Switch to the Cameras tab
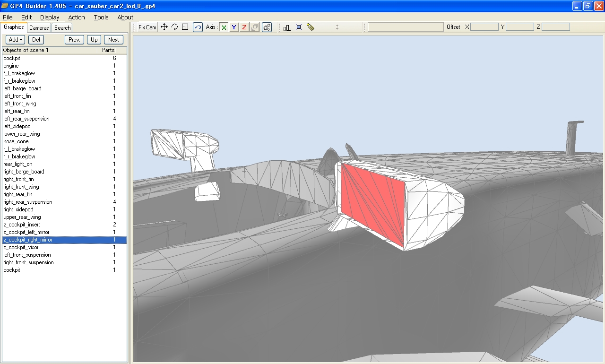Screen dimensions: 605x364 point(39,28)
